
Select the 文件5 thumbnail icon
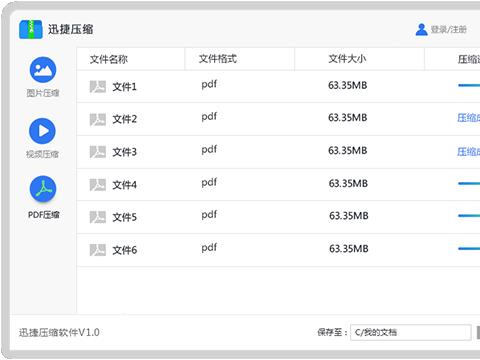click(x=98, y=217)
